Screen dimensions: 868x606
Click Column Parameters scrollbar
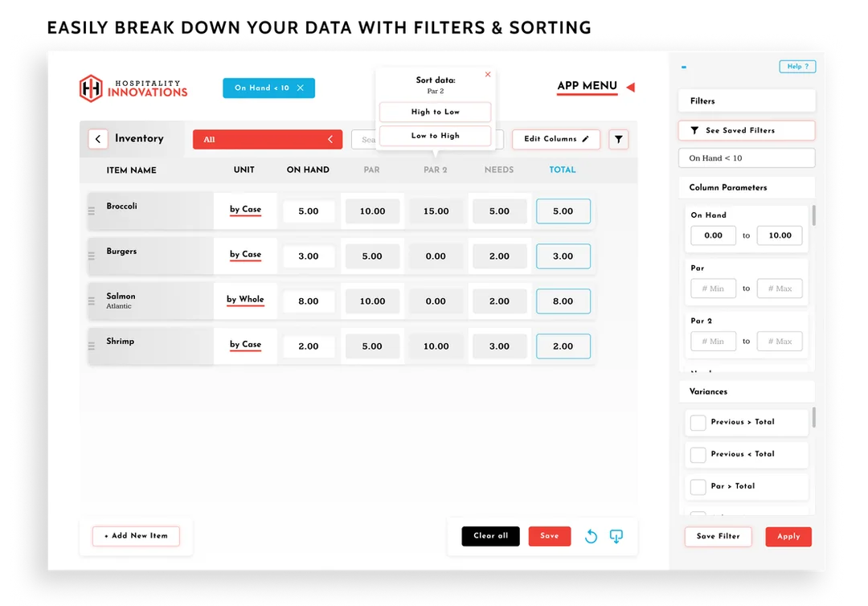pyautogui.click(x=813, y=215)
